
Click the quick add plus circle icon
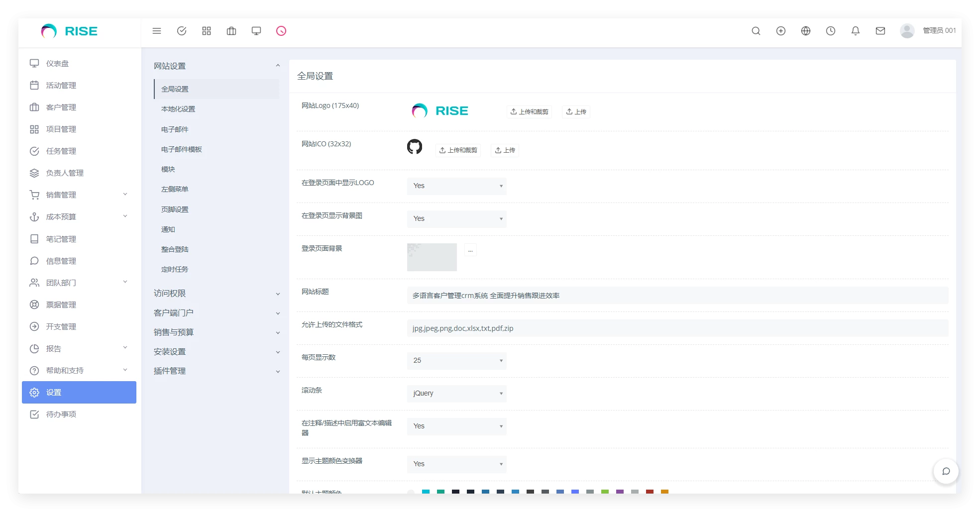point(780,31)
